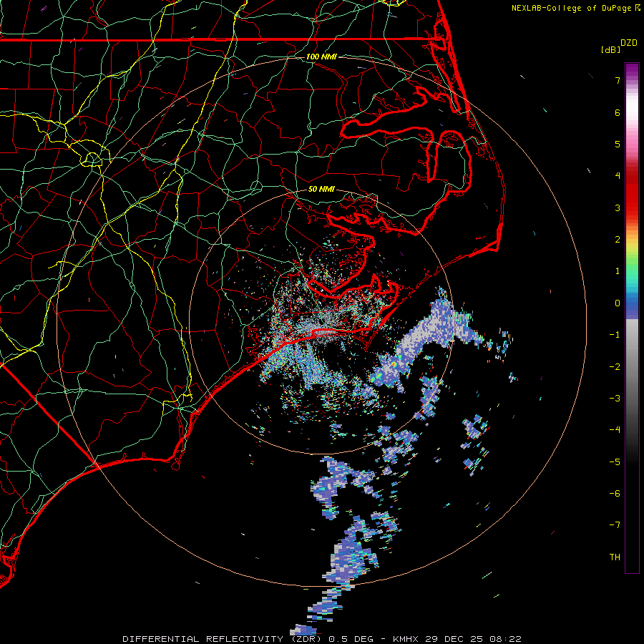Click the -4 value on the color scale

(615, 430)
